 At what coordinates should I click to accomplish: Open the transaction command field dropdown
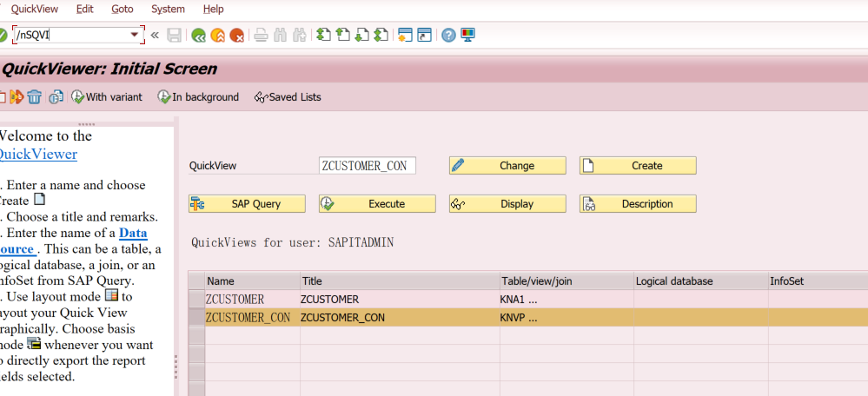[x=135, y=35]
